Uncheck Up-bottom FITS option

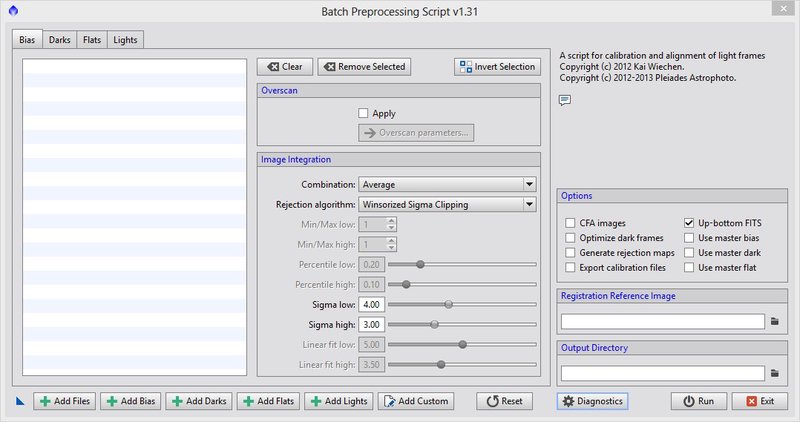pos(689,223)
